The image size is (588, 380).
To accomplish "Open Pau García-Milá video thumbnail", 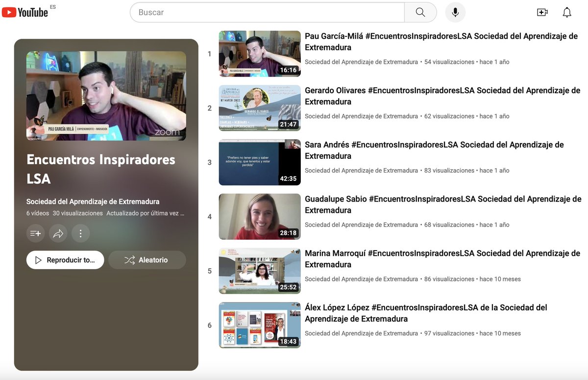I will coord(260,54).
